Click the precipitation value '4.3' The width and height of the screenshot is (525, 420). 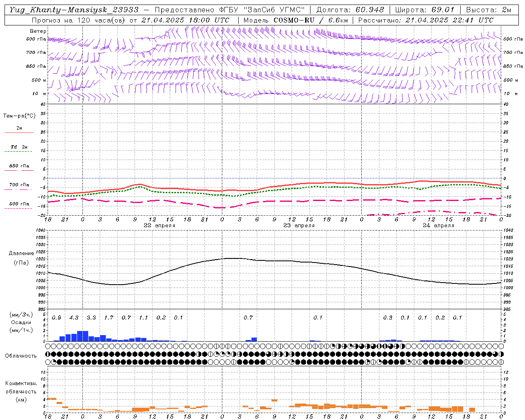[74, 318]
